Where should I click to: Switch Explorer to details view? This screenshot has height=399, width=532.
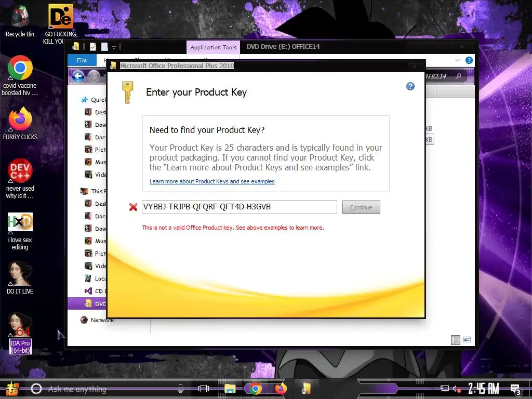pos(455,340)
